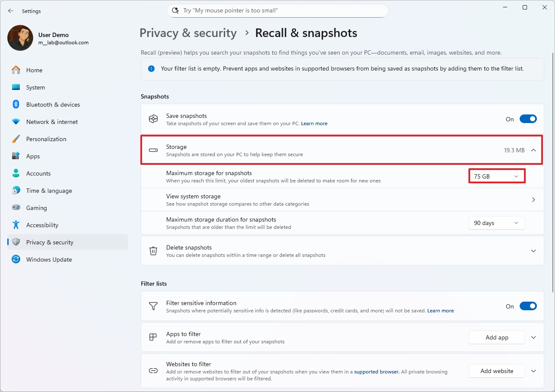The height and width of the screenshot is (392, 555).
Task: Open the 90 days storage duration dropdown
Action: 496,223
